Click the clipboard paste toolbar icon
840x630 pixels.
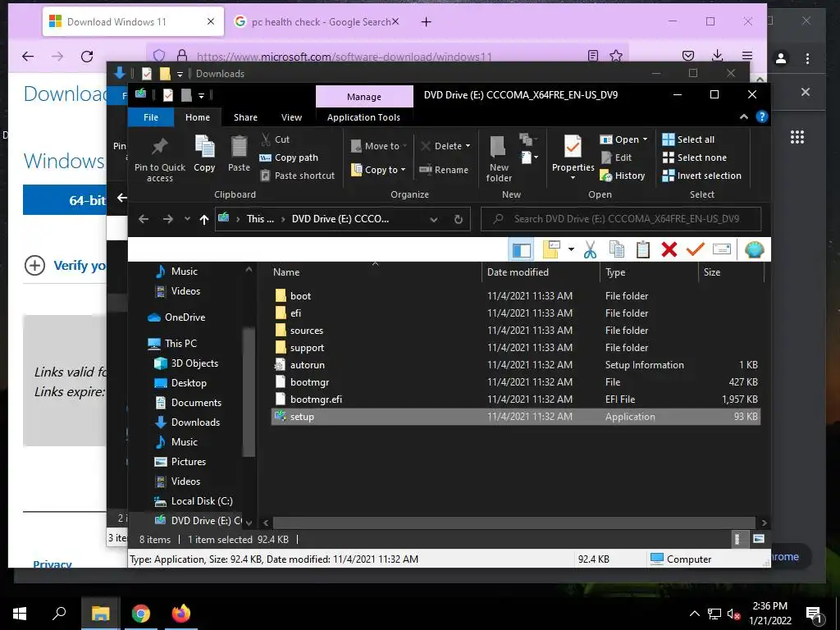click(x=643, y=249)
